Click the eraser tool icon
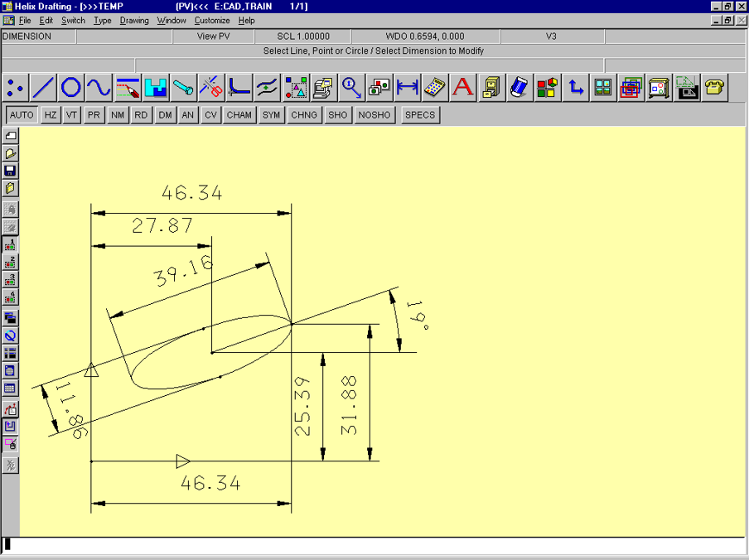 tap(519, 87)
